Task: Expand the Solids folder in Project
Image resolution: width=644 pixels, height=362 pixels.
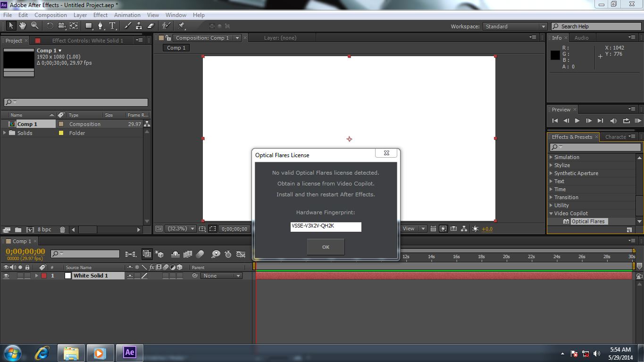Action: coord(5,133)
